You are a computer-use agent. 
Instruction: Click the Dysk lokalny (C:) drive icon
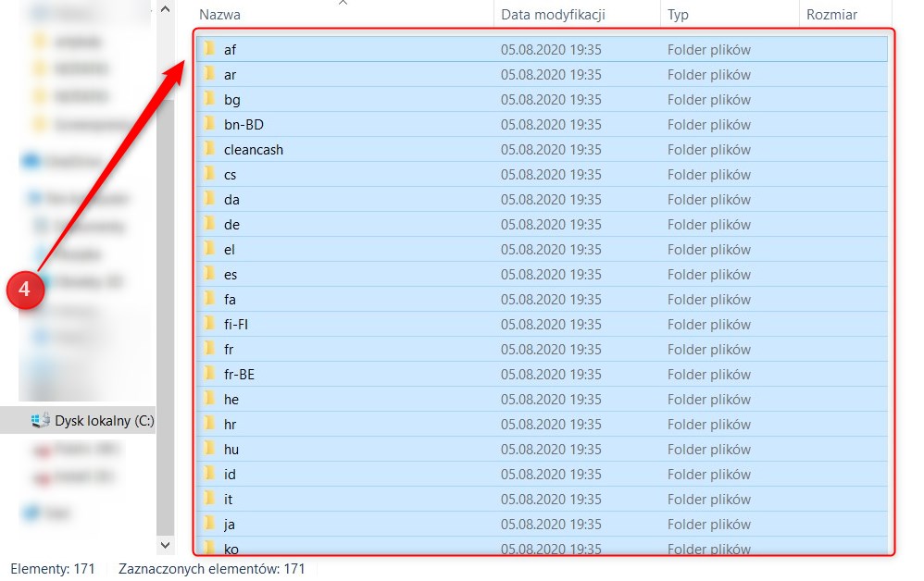[41, 420]
